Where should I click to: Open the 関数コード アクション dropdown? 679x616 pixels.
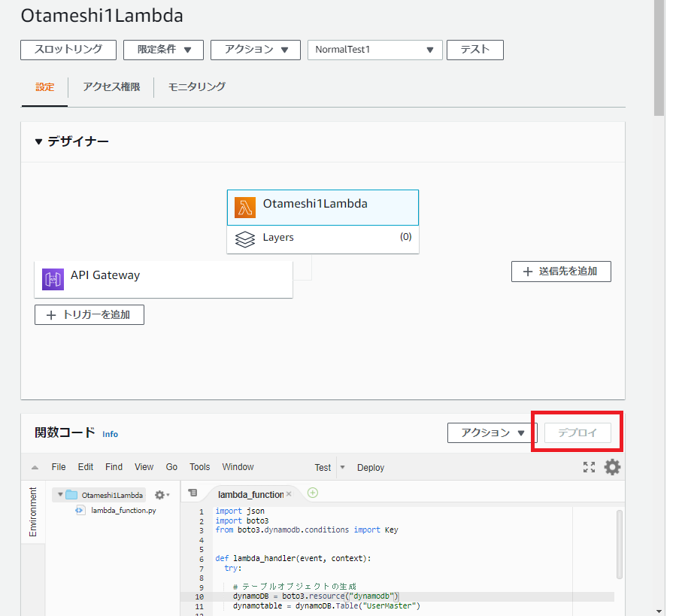click(x=492, y=432)
